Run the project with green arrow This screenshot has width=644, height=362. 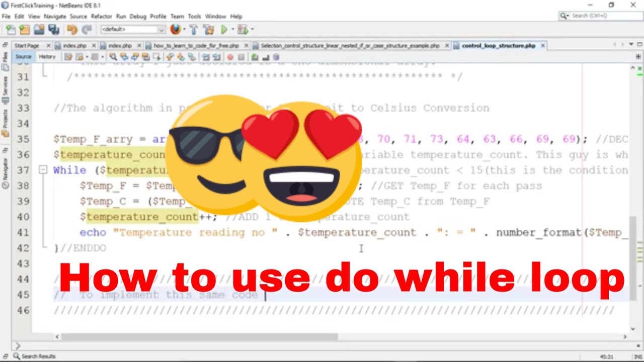coord(224,30)
